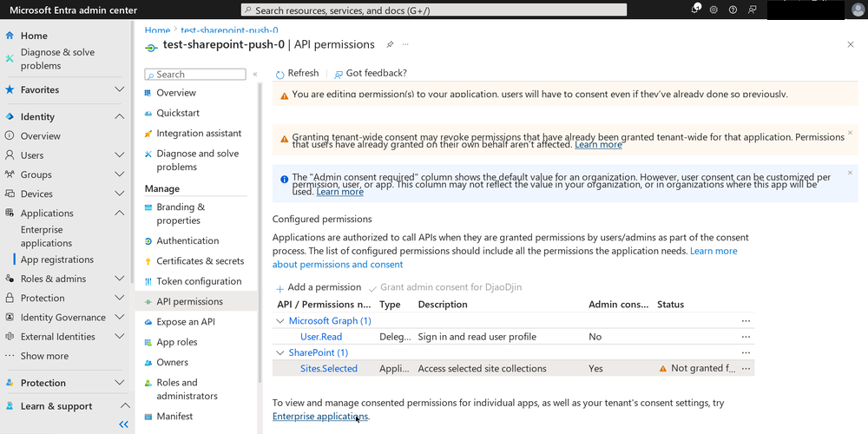Click the feedback icon in top bar
The height and width of the screenshot is (434, 868).
point(752,10)
